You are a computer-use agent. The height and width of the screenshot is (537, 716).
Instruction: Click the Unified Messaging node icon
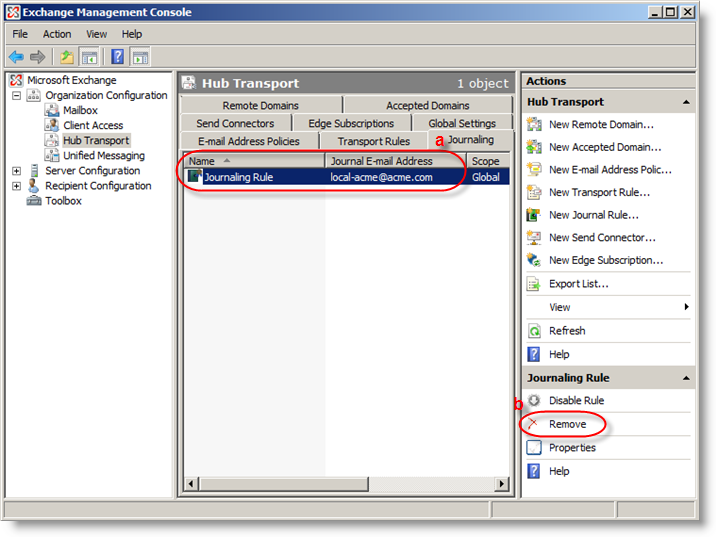point(52,156)
